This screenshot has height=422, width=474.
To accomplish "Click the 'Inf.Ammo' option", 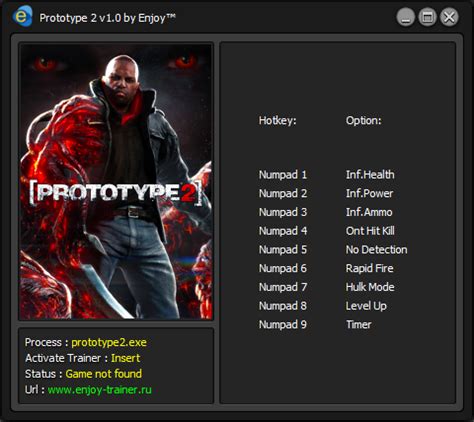I will pyautogui.click(x=369, y=212).
